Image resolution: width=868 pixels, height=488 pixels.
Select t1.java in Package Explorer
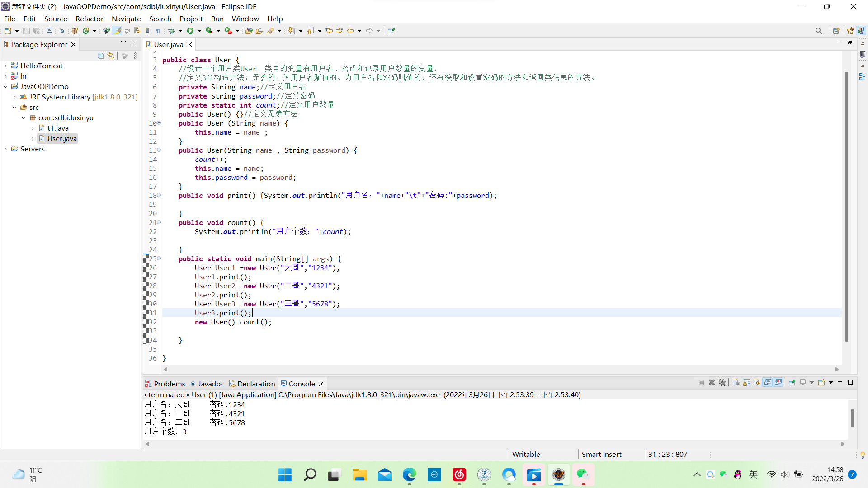click(58, 128)
